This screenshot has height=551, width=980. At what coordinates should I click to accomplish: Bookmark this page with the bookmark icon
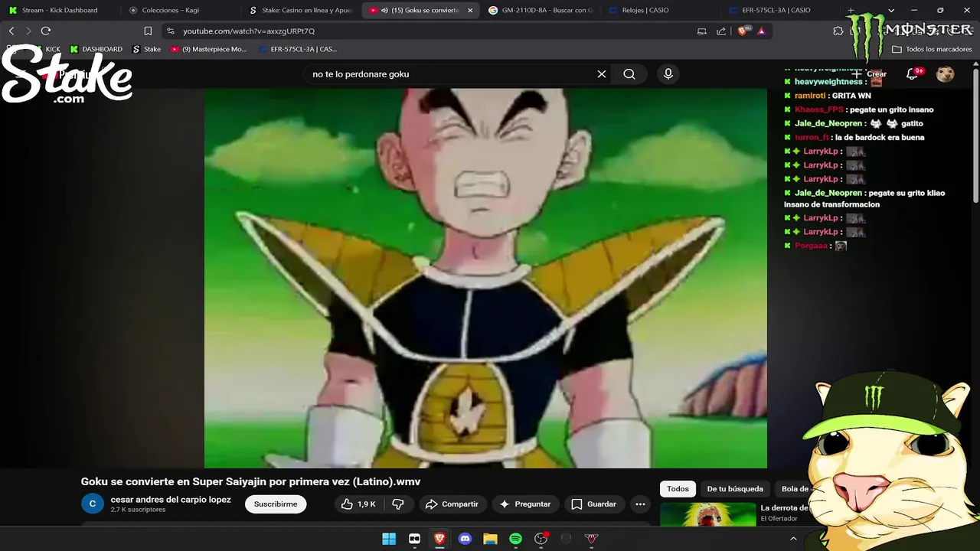[148, 31]
